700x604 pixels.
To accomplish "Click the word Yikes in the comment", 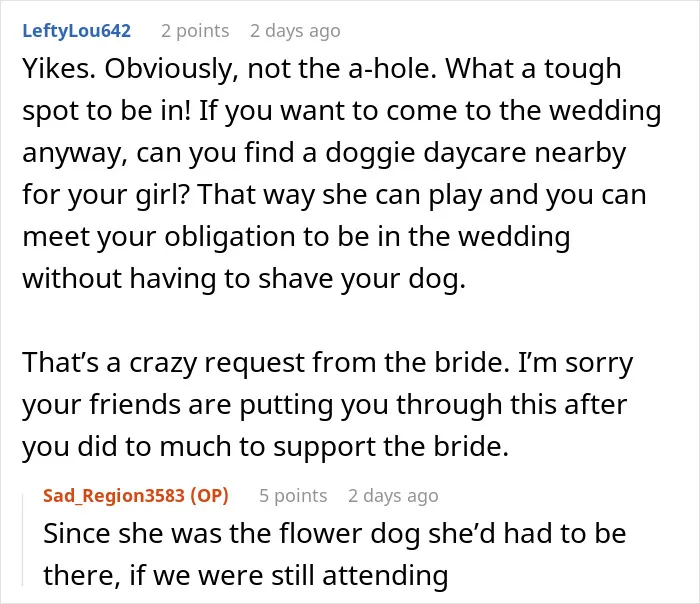I will coord(58,69).
